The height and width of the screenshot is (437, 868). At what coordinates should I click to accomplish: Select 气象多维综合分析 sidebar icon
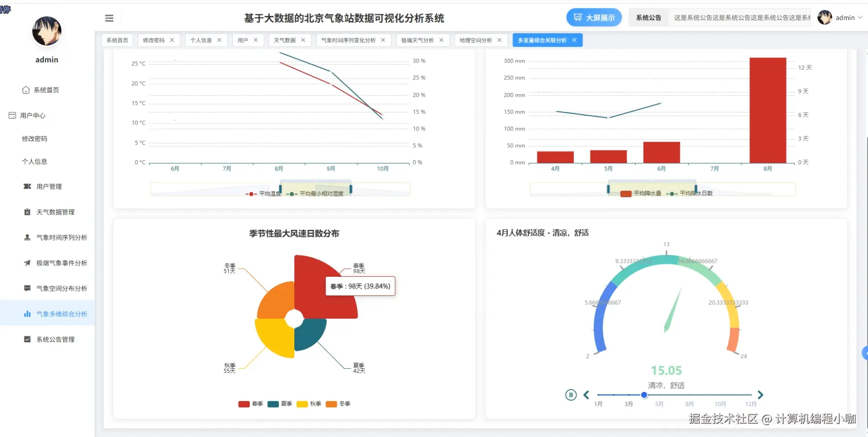coord(27,314)
